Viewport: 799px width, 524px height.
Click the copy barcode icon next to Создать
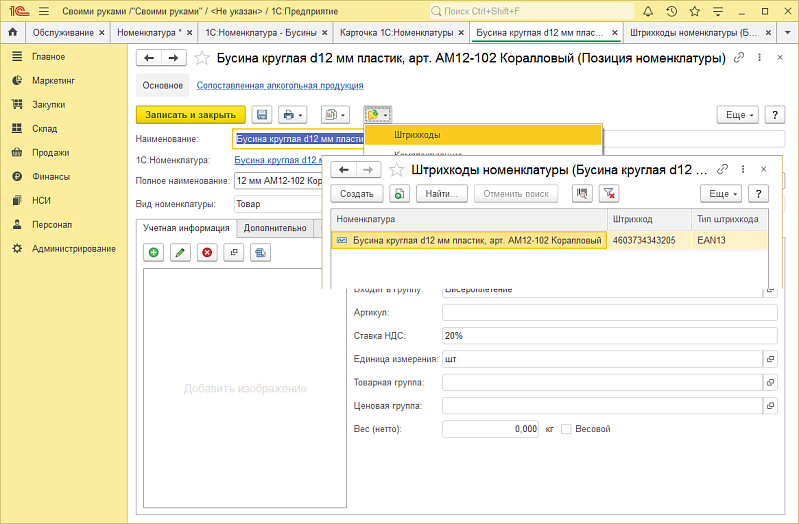pos(400,193)
